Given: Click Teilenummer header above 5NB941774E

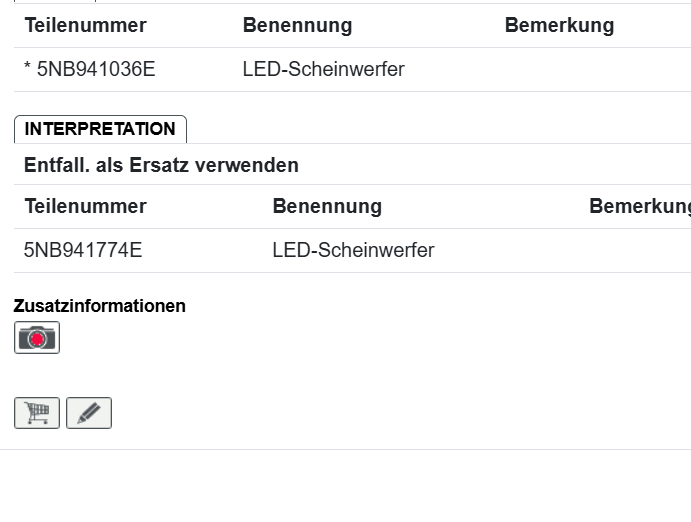Looking at the screenshot, I should (85, 207).
